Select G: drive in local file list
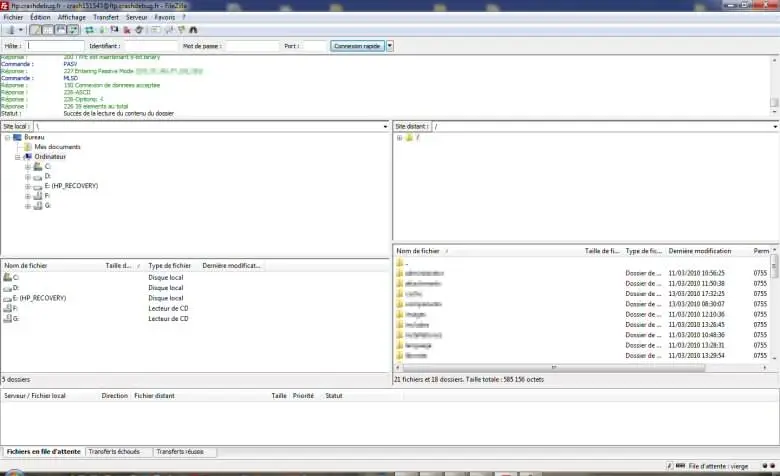The width and height of the screenshot is (780, 476). (x=195, y=319)
